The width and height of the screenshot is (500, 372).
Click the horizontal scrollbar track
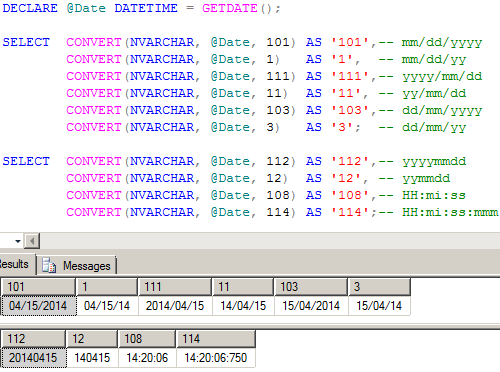click(x=270, y=241)
